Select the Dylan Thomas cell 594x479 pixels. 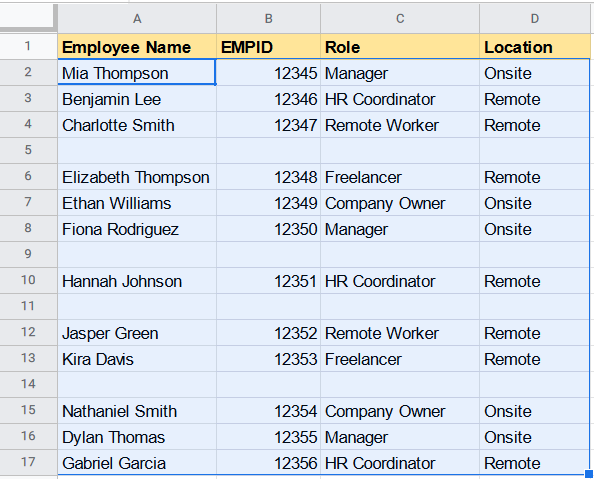point(137,437)
